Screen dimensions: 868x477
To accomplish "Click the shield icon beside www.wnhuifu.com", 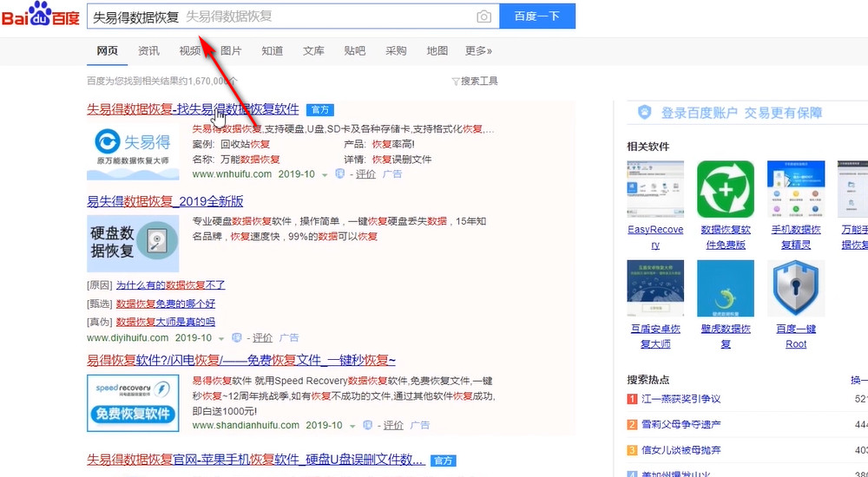I will pyautogui.click(x=340, y=173).
